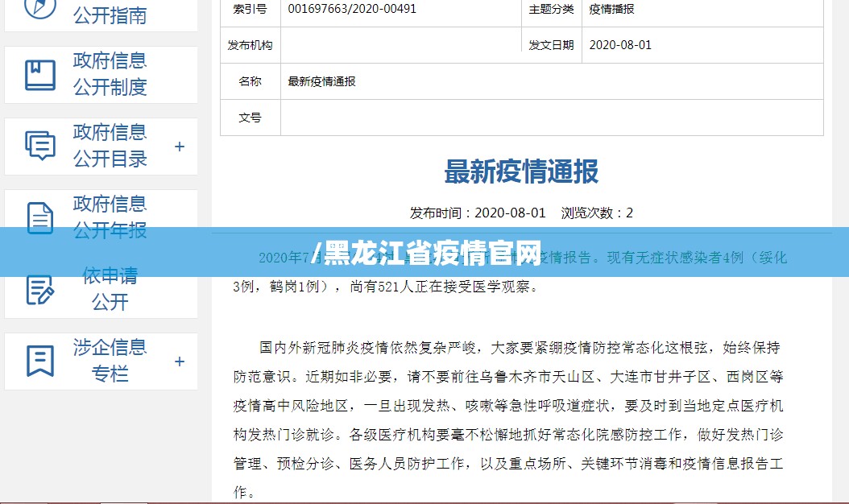849x504 pixels.
Task: Navigate to 政府信息公开年报
Action: (x=109, y=217)
